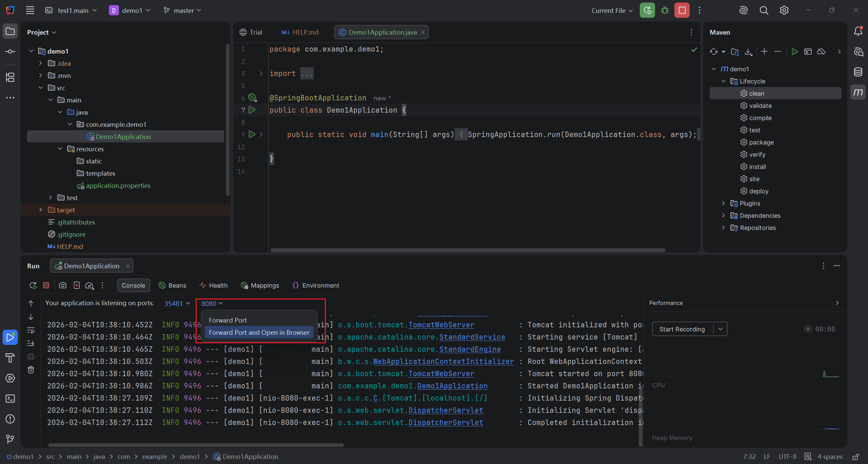Toggle Maven Offline Mode icon
Viewport: 868px width, 464px height.
pyautogui.click(x=821, y=52)
